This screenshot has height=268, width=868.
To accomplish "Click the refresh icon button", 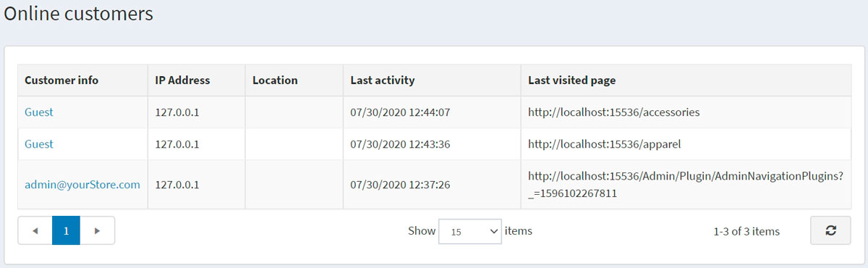I will pos(830,230).
